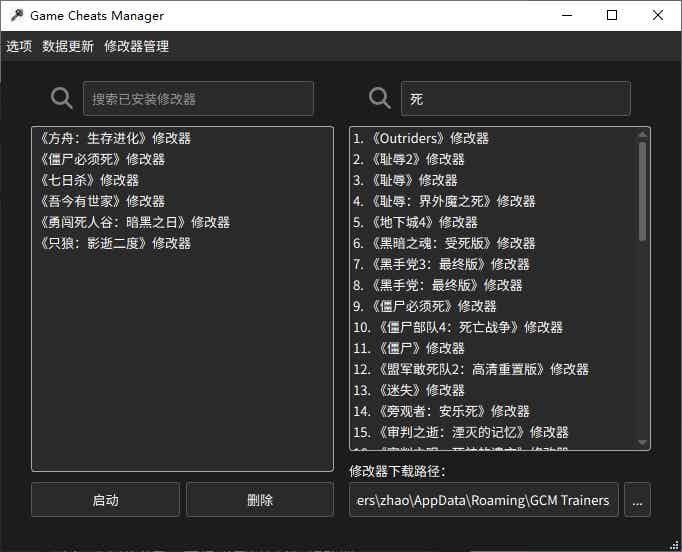Focus the 搜索已安装修改器 search field
The image size is (682, 552).
[x=198, y=99]
